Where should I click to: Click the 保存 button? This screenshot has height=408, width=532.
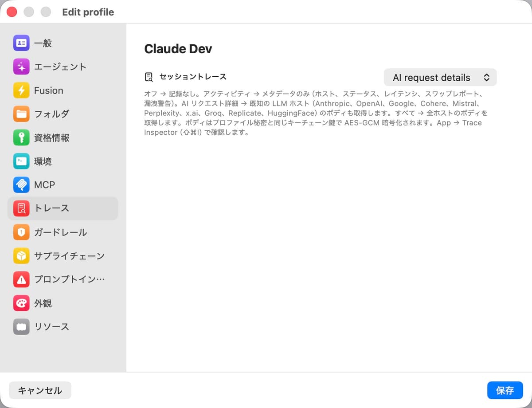(505, 390)
